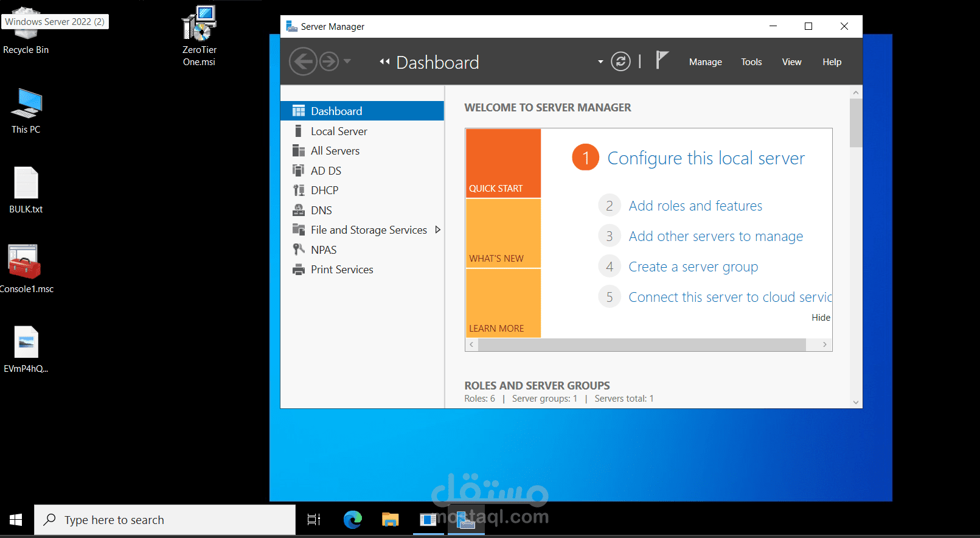Click the Forward navigation arrow in Server Manager
The image size is (980, 538).
[x=329, y=61]
